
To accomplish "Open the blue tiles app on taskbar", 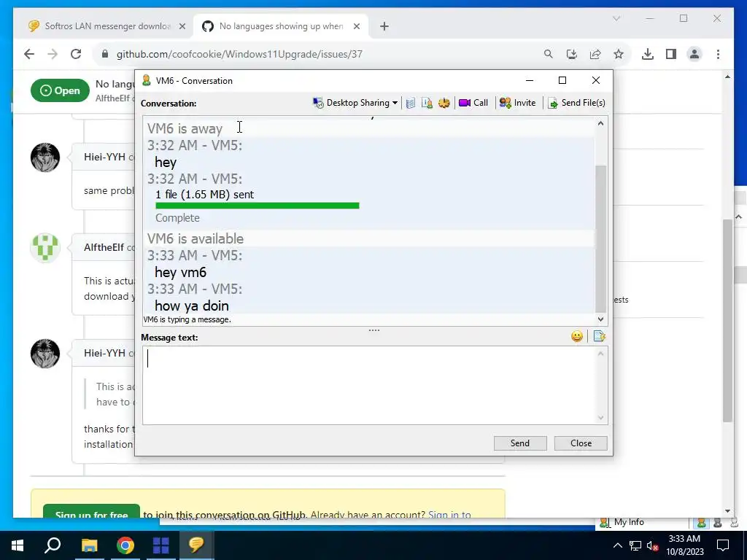I will pyautogui.click(x=161, y=545).
